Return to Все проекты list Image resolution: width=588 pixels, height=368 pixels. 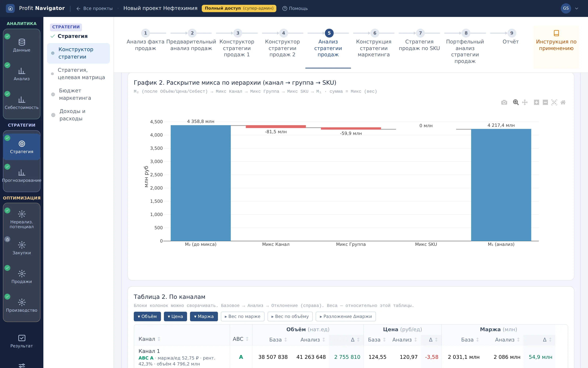[94, 8]
